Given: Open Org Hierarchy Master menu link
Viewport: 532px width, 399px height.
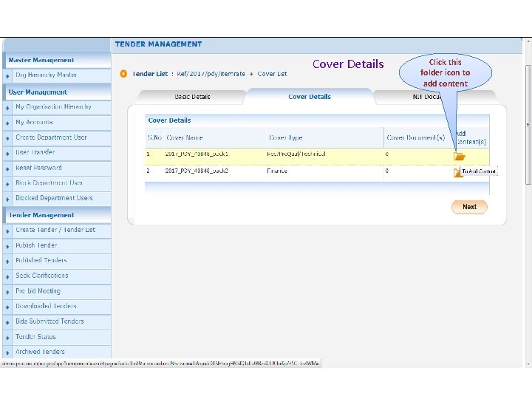Looking at the screenshot, I should pos(46,75).
